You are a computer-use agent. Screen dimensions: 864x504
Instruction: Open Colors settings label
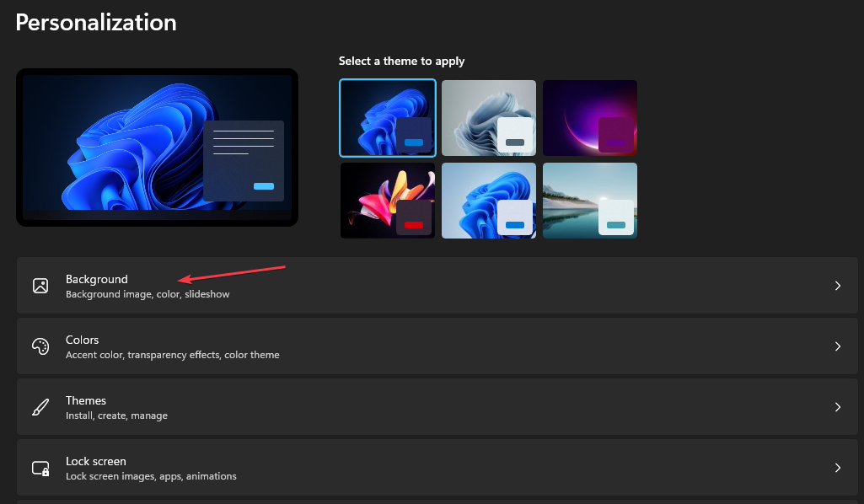tap(82, 340)
